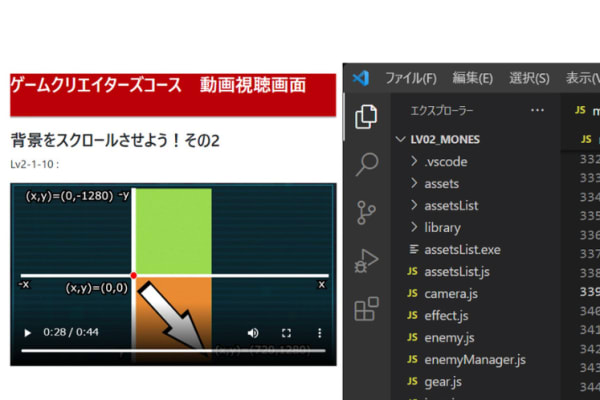The image size is (600, 400).
Task: Expand the .vscode folder
Action: [x=445, y=161]
